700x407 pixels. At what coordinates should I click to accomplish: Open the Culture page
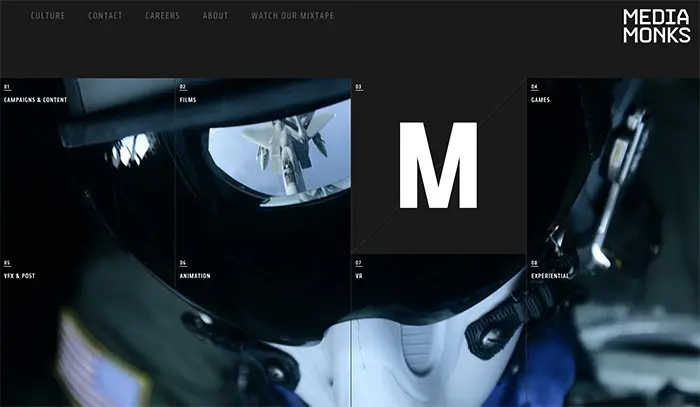point(48,16)
